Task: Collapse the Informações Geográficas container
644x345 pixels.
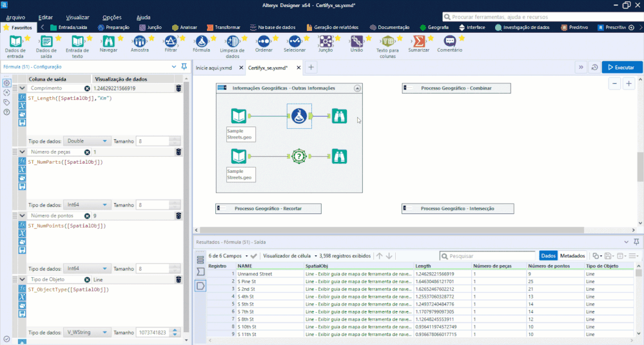Action: 358,88
